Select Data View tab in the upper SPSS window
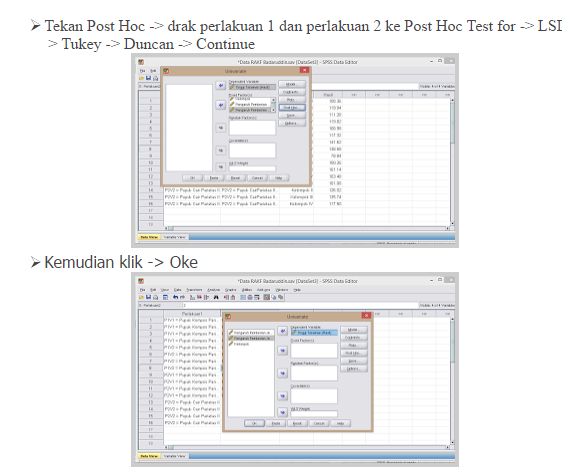This screenshot has width=562, height=469. pos(149,237)
